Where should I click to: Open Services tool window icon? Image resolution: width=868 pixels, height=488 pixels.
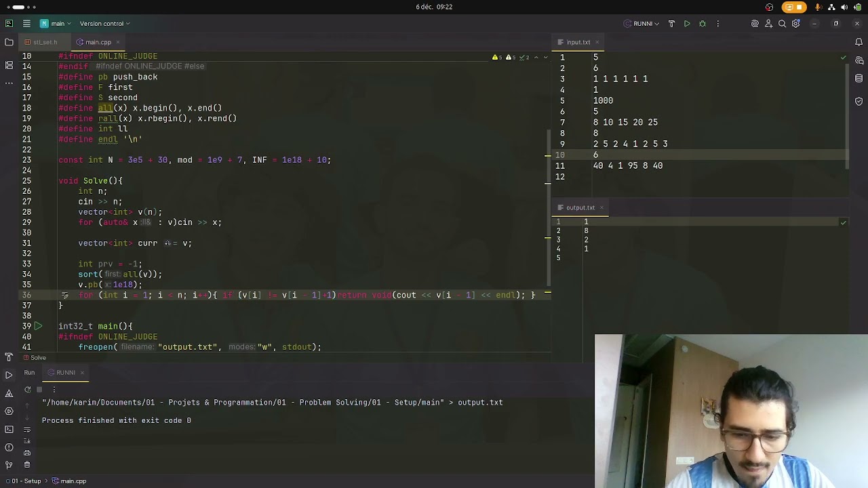point(9,411)
